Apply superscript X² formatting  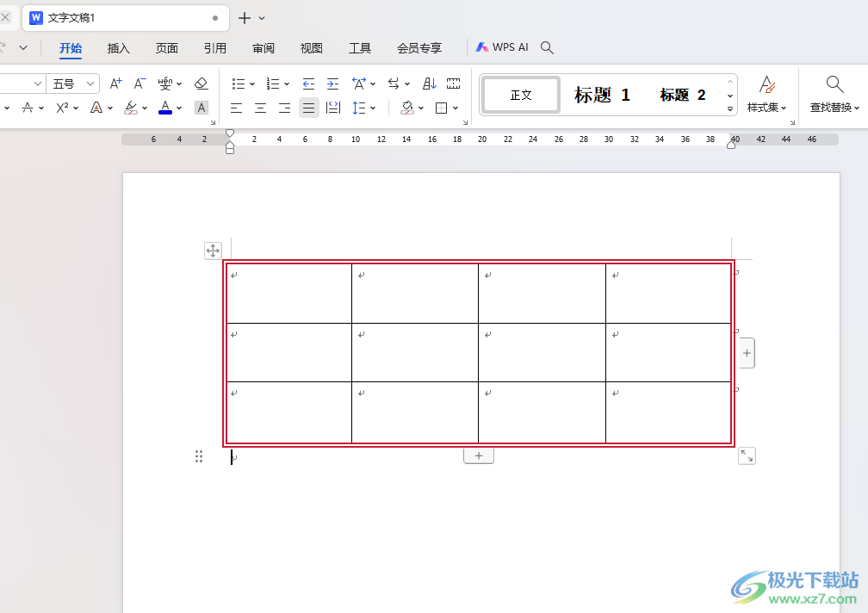pyautogui.click(x=62, y=108)
